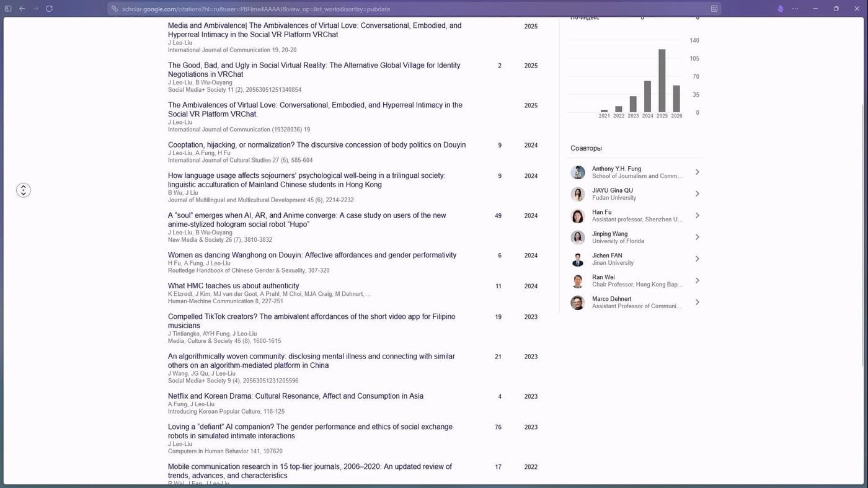The height and width of the screenshot is (488, 868).
Task: Open Anthony Y.H. Fung's profile photo
Action: 578,172
